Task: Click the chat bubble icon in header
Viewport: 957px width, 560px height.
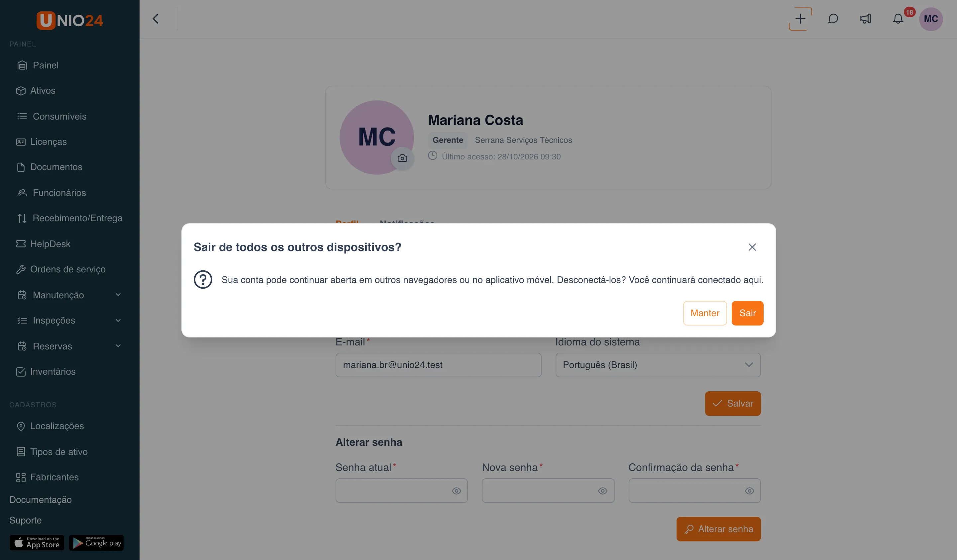Action: pyautogui.click(x=833, y=19)
